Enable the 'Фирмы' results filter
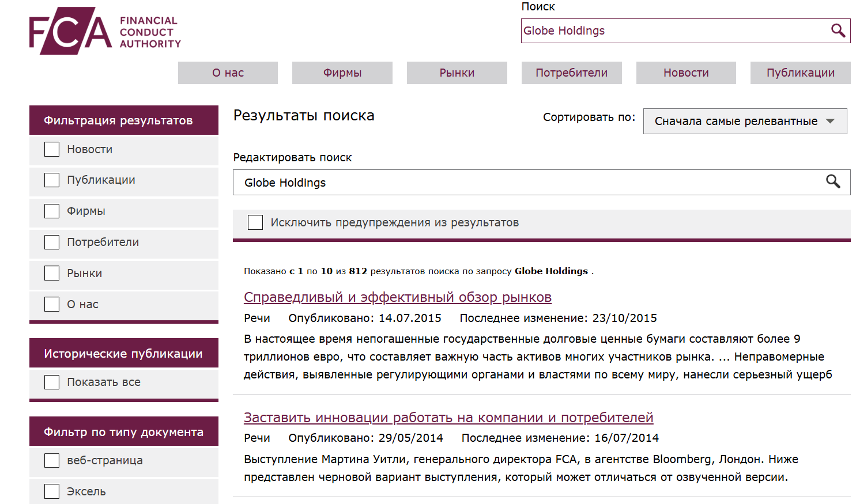Screen dimensions: 856x504 coord(51,211)
